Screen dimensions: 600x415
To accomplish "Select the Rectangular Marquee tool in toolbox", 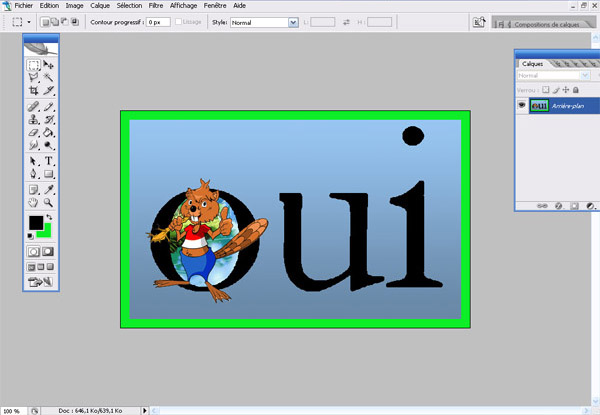I will tap(33, 64).
